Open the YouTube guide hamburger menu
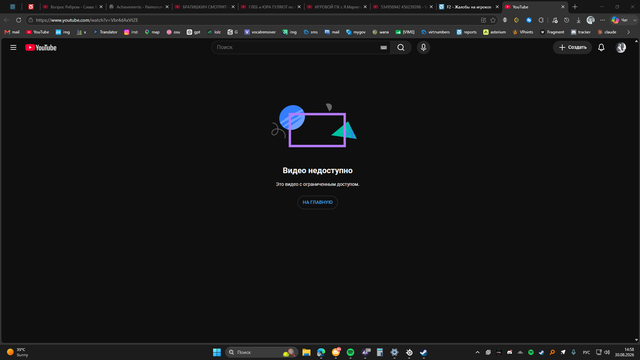 coord(13,48)
